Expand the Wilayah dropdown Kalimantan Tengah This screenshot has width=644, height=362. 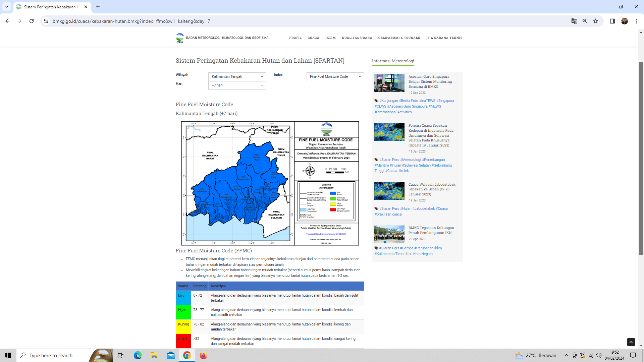[237, 77]
